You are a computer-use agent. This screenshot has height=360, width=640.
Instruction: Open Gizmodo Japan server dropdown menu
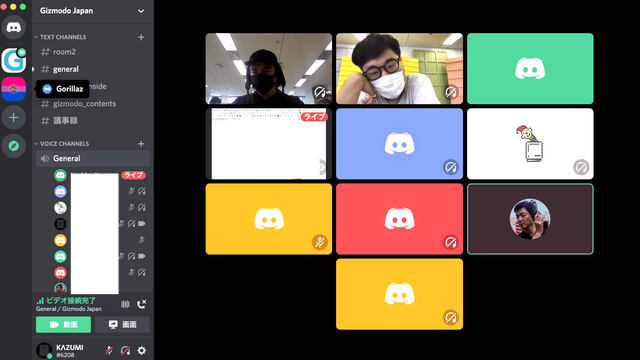coord(141,11)
